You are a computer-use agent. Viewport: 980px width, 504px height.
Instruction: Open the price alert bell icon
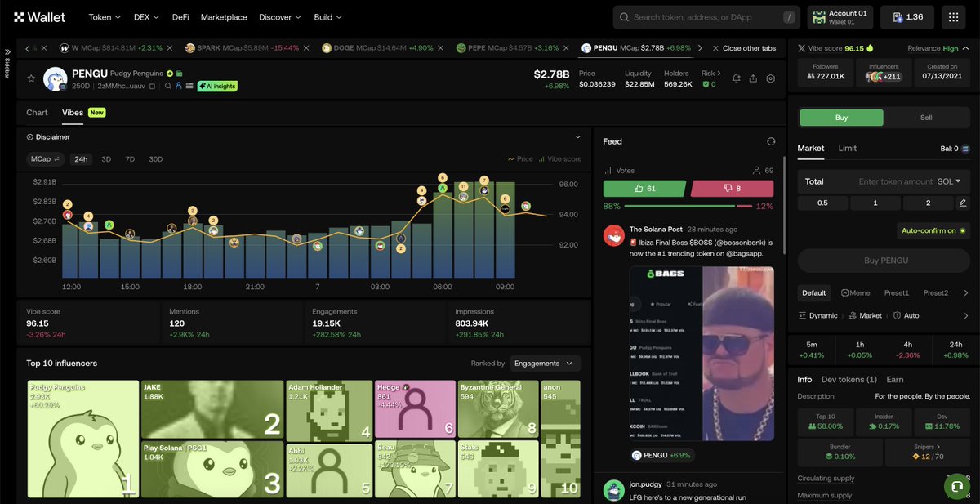click(x=737, y=78)
